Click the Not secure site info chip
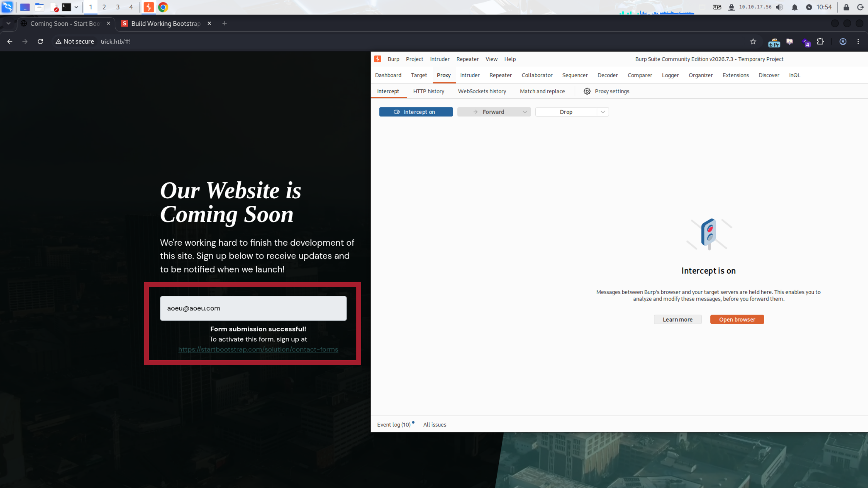 [75, 41]
